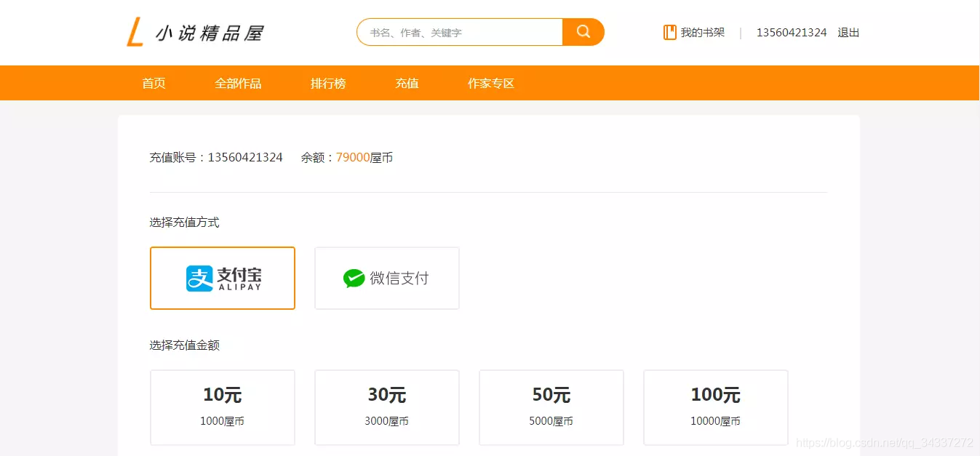This screenshot has width=980, height=456.
Task: Open the 首页 home tab
Action: tap(154, 84)
